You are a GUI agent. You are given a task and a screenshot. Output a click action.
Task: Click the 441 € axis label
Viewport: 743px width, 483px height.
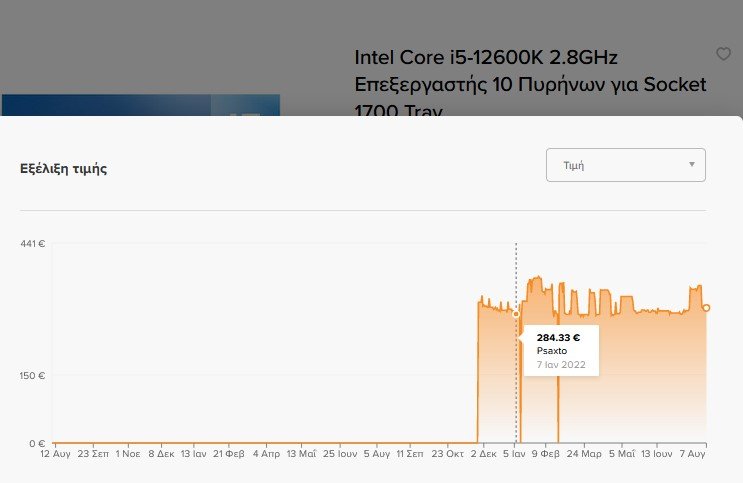point(33,244)
